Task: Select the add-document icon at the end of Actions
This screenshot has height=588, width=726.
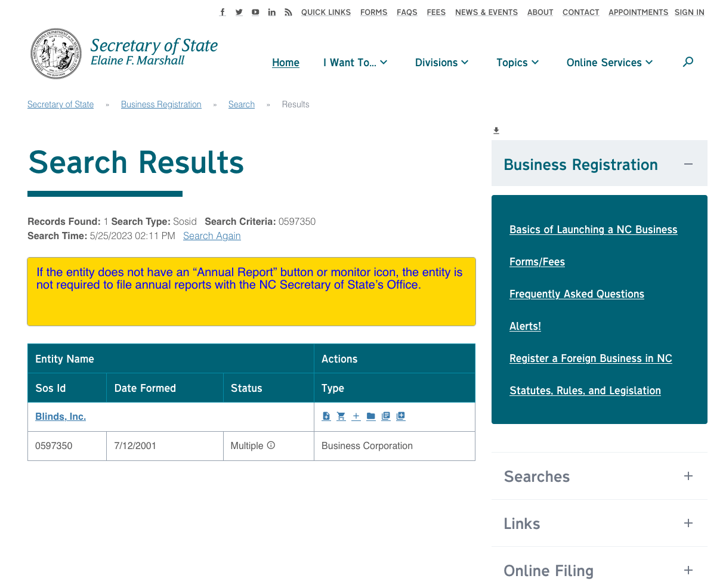Action: click(x=400, y=416)
